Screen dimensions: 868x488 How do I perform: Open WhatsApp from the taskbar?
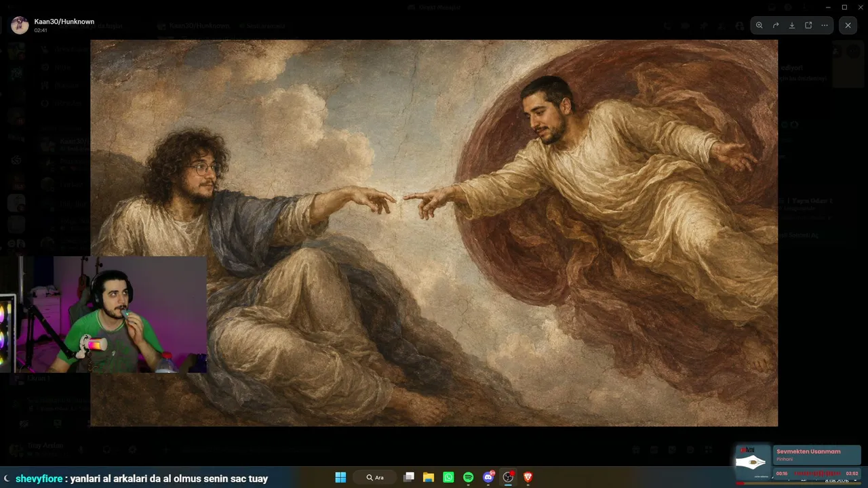[x=448, y=477]
